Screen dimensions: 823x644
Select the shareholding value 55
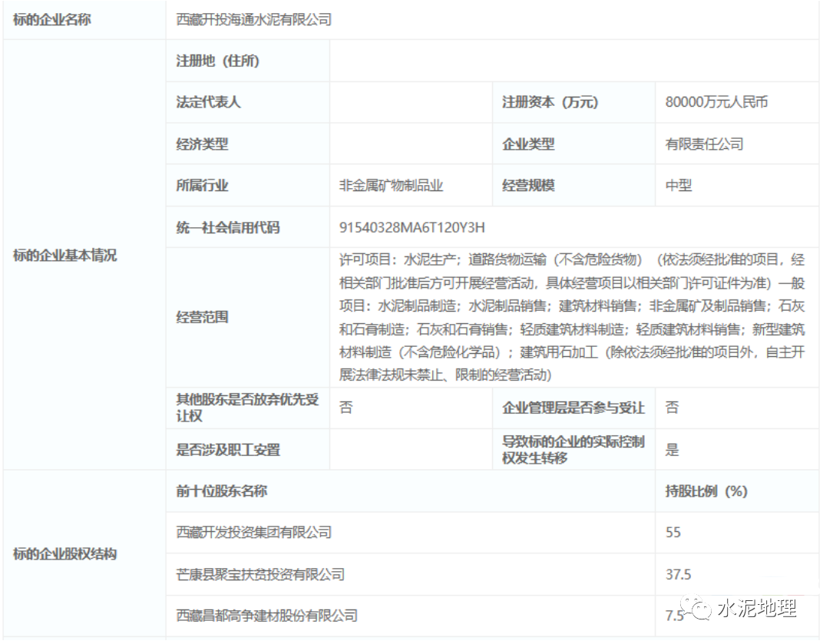click(x=673, y=532)
